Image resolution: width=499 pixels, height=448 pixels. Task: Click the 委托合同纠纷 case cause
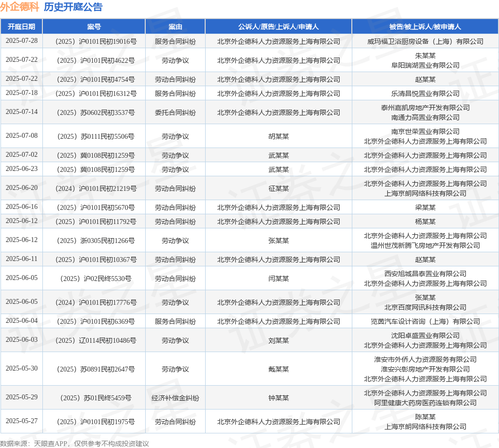(x=175, y=112)
